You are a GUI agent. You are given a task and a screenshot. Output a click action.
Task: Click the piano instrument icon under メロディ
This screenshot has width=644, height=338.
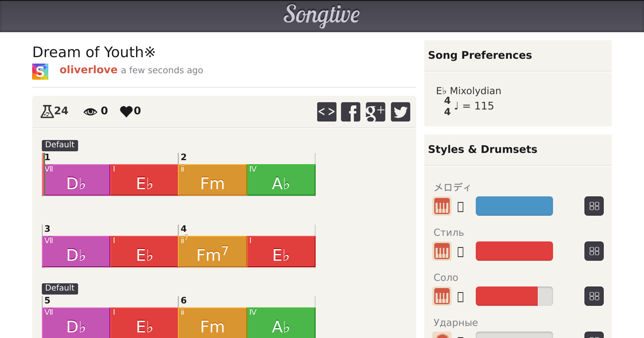point(442,206)
